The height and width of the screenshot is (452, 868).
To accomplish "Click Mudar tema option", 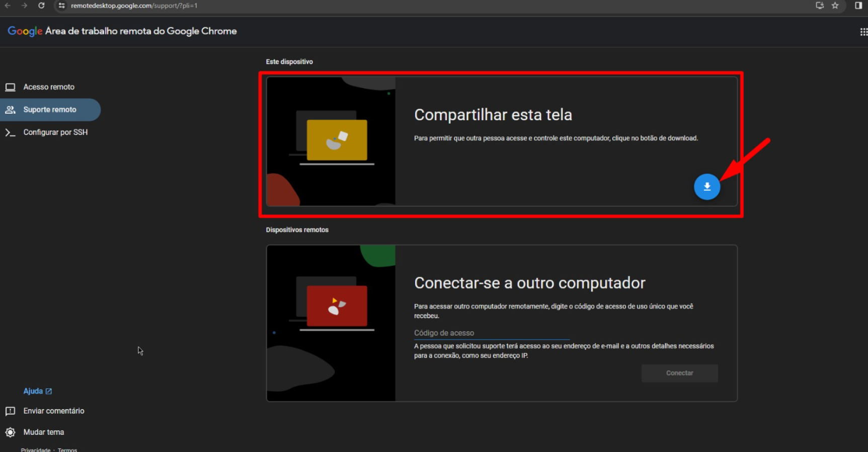I will coord(44,432).
